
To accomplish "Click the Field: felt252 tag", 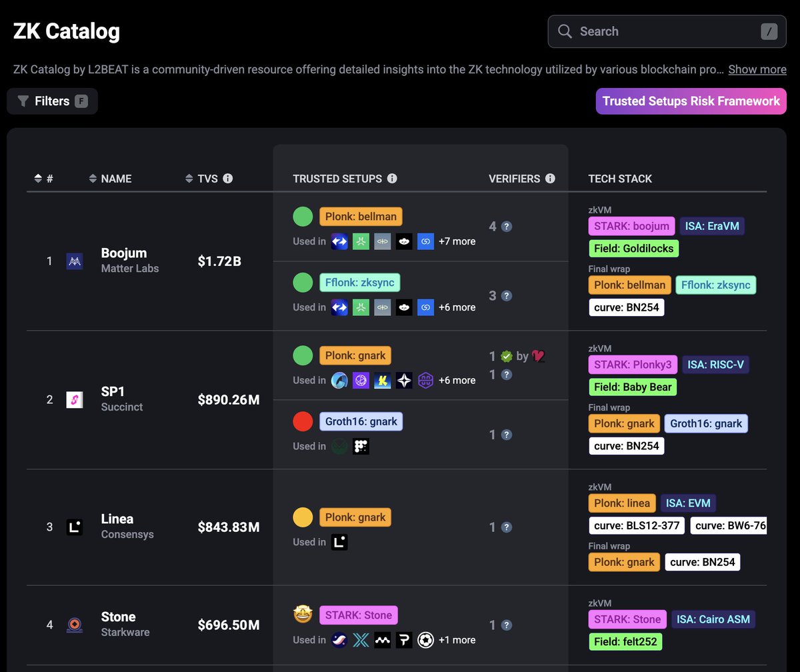I will (626, 643).
